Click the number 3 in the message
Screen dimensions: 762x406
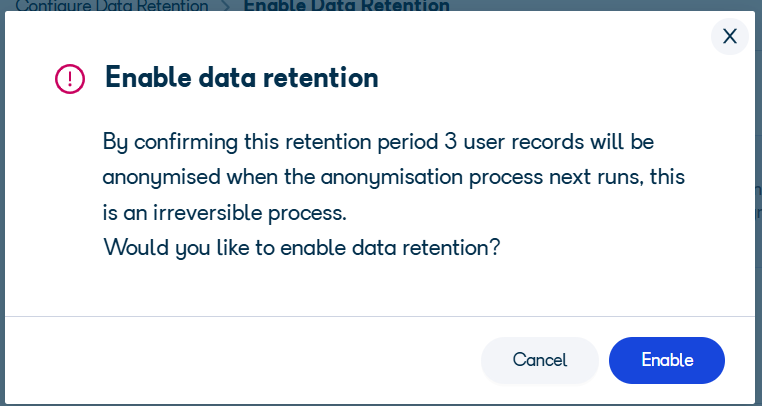pyautogui.click(x=450, y=142)
